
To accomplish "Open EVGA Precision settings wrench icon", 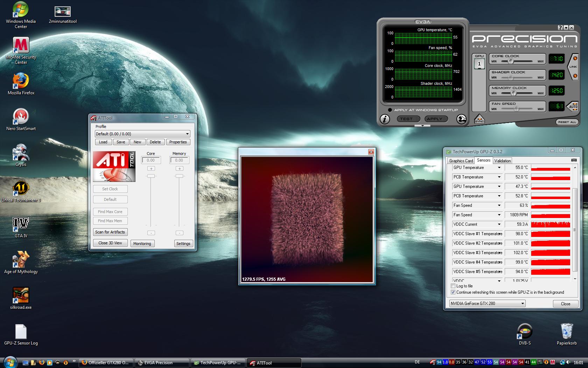I will tap(461, 119).
